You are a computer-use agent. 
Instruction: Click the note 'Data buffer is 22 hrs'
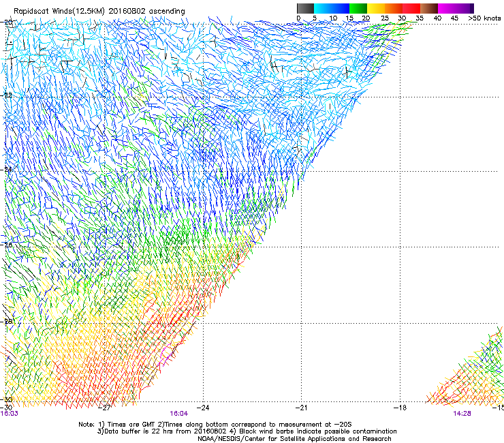click(138, 431)
